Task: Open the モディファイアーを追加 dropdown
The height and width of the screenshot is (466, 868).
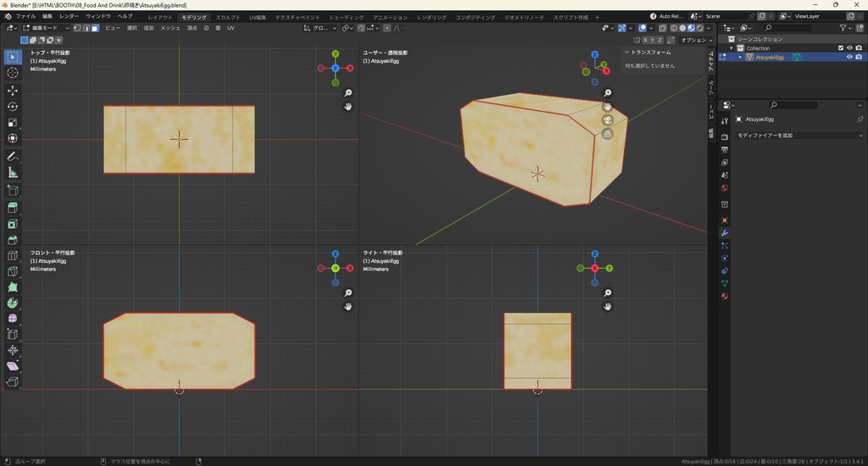Action: tap(798, 136)
